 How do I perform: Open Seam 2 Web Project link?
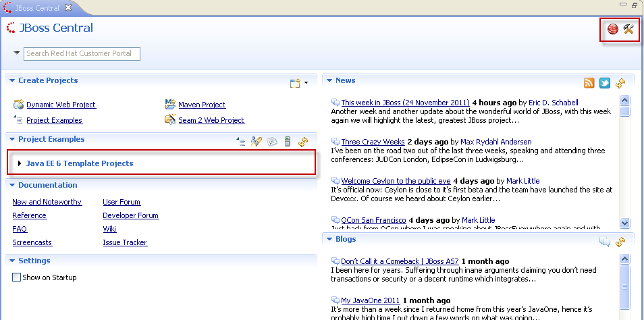(x=211, y=120)
